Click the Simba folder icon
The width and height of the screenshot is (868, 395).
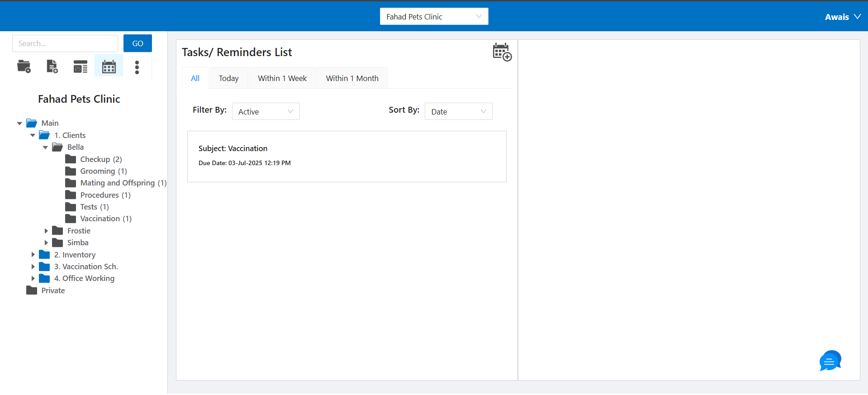[57, 243]
